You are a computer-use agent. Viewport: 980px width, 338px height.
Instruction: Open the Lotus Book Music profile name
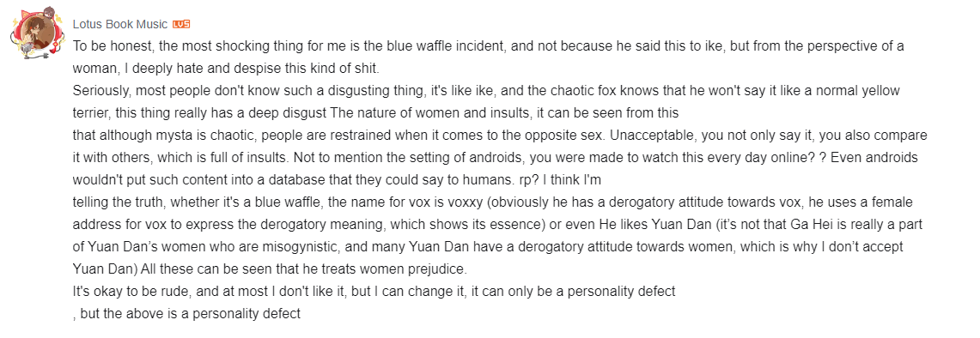(120, 24)
